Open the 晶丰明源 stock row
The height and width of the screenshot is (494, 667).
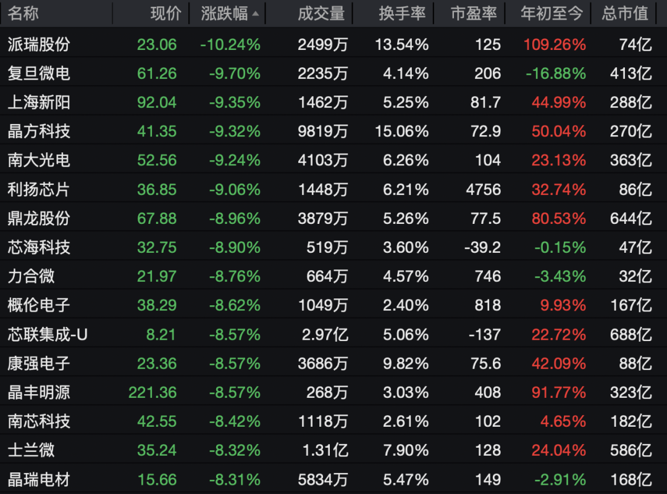click(334, 392)
